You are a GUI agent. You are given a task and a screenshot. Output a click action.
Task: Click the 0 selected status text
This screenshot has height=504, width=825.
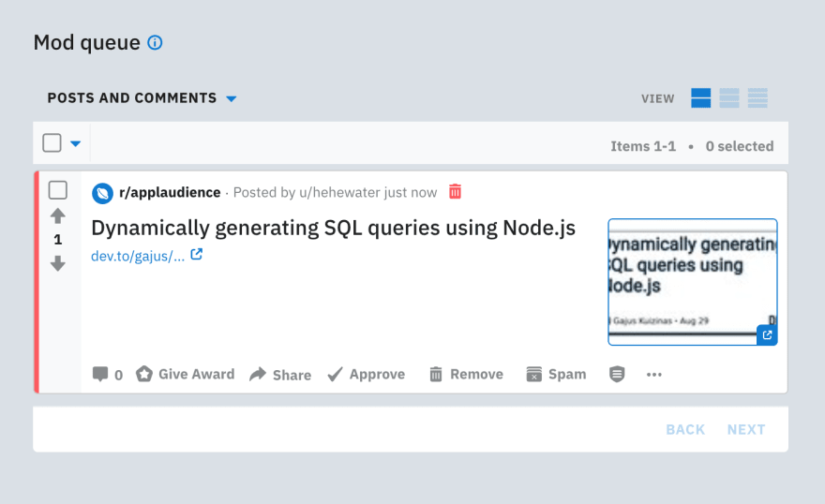[740, 146]
